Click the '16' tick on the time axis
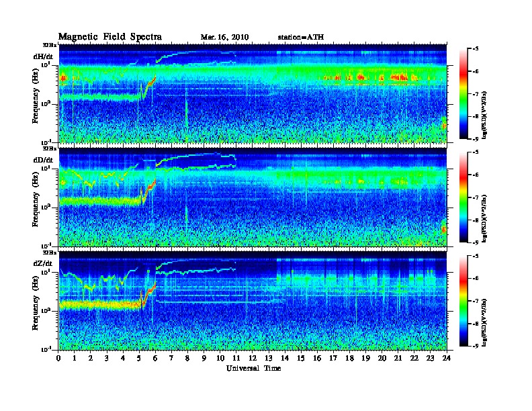The height and width of the screenshot is (411, 532). 317,358
